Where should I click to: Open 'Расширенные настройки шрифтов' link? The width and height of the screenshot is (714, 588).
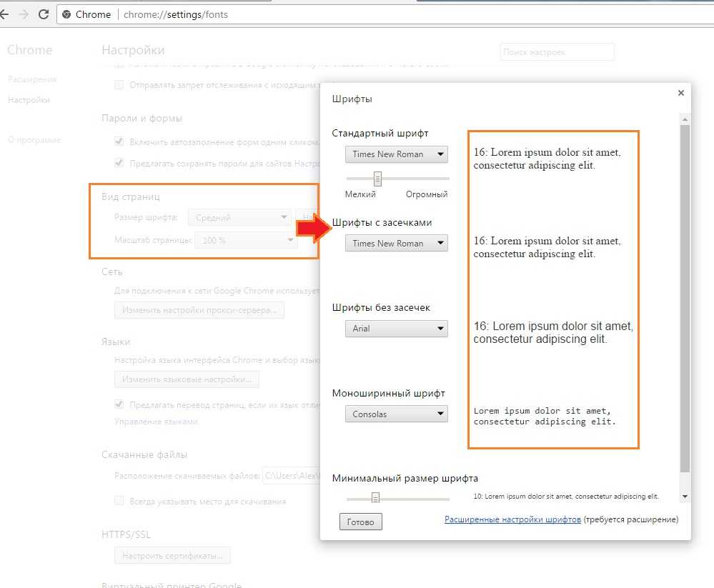512,519
